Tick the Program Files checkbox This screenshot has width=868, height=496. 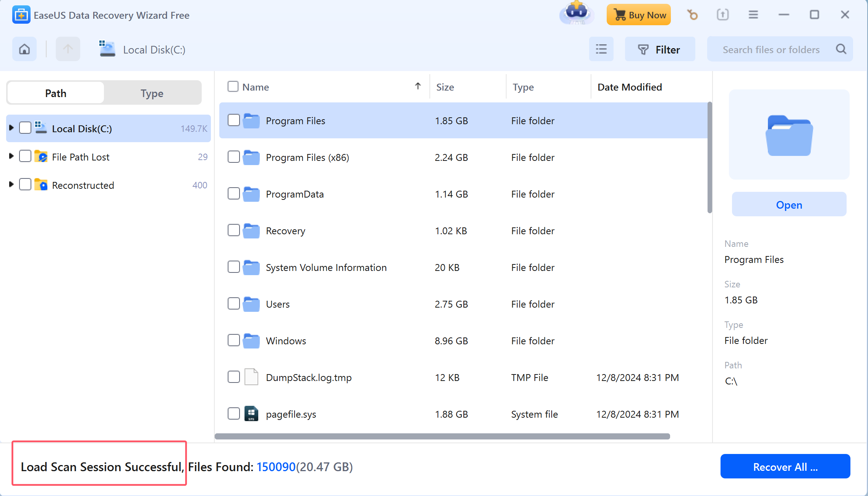point(234,120)
